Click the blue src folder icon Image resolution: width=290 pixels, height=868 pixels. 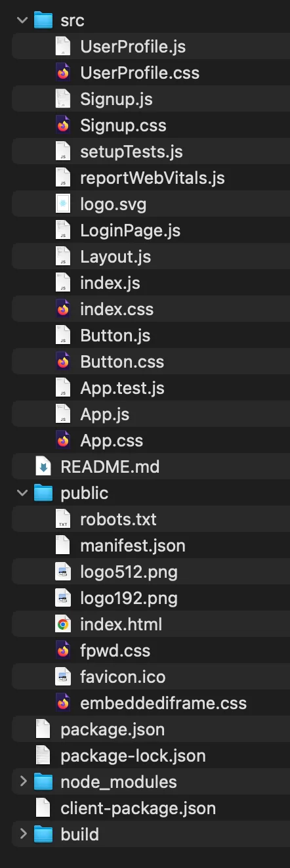(43, 20)
